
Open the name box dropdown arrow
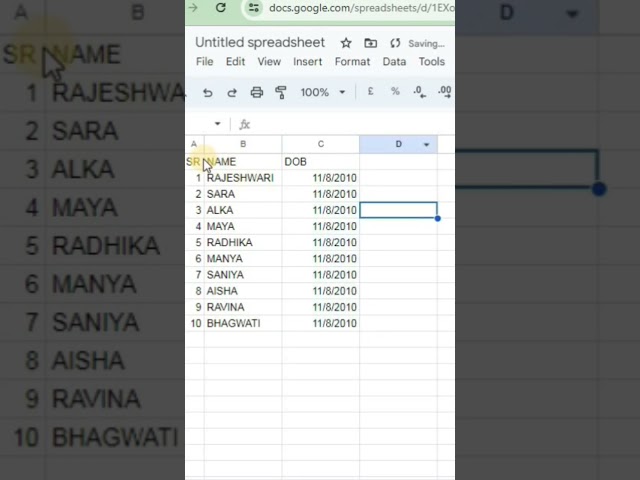218,124
